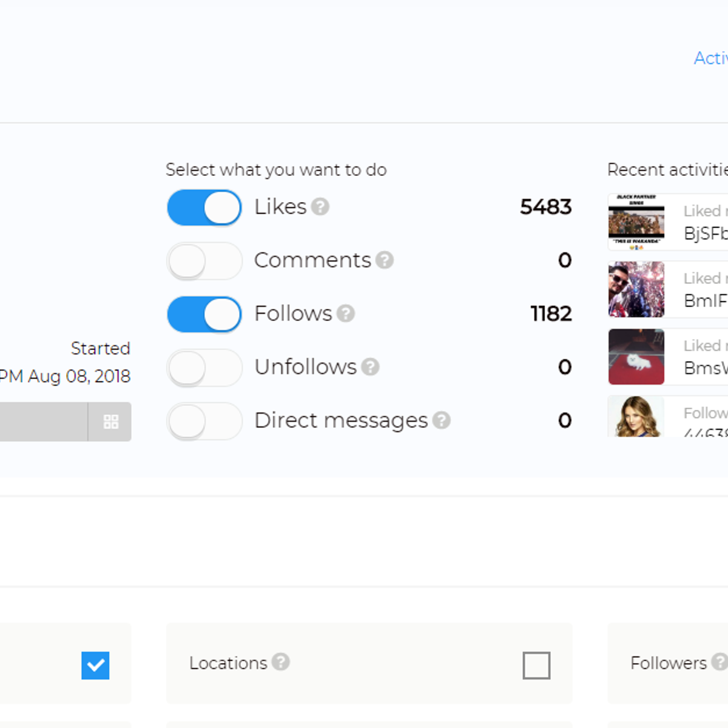Click the Likes label
728x728 pixels.
pyautogui.click(x=280, y=207)
